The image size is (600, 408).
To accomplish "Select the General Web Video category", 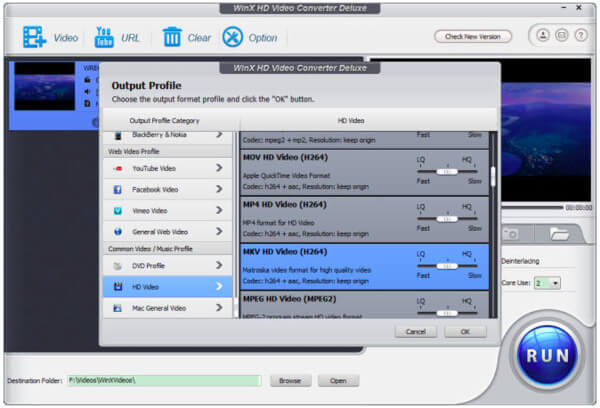I will [168, 232].
